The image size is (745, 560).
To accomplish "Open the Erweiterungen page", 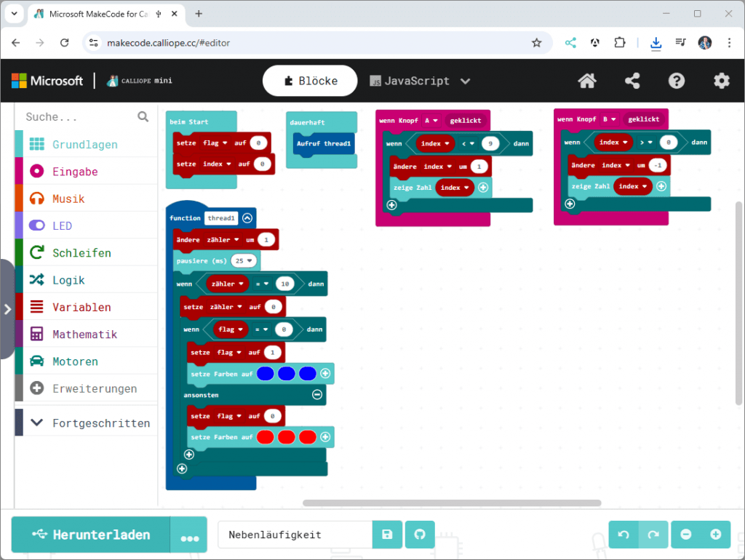I will [87, 388].
